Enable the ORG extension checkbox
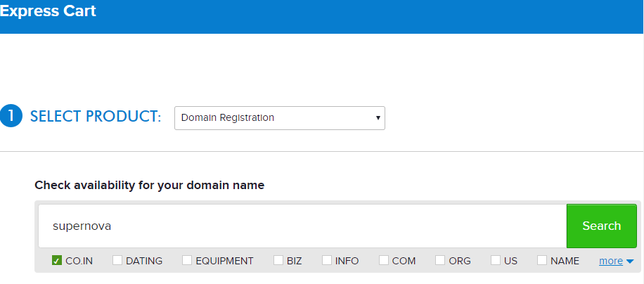This screenshot has height=284, width=644. (x=440, y=260)
